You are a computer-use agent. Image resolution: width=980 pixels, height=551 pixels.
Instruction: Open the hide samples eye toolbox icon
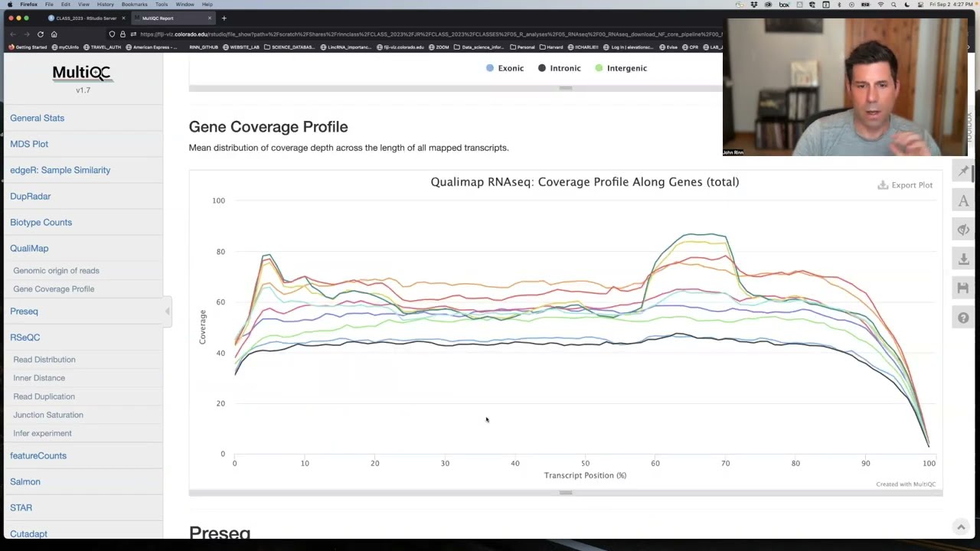(x=963, y=230)
